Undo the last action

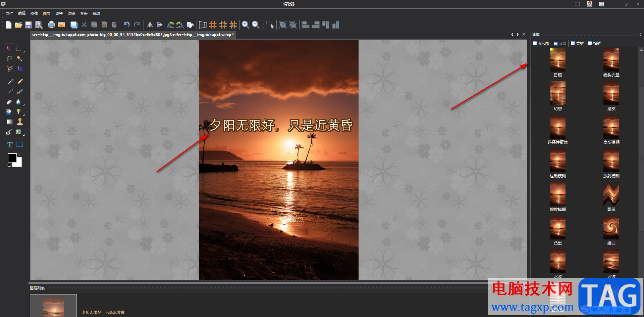click(126, 25)
